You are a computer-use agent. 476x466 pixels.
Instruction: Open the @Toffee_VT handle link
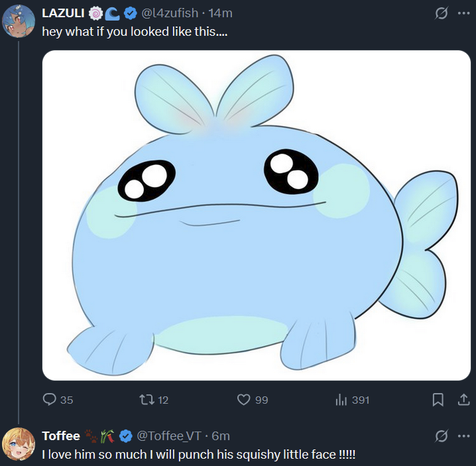click(168, 436)
